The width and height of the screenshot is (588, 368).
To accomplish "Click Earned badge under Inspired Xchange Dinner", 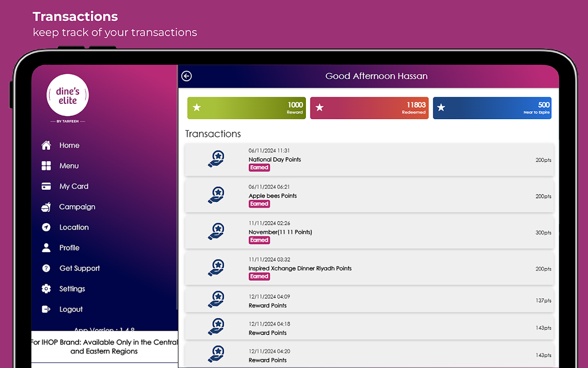I will pos(259,276).
